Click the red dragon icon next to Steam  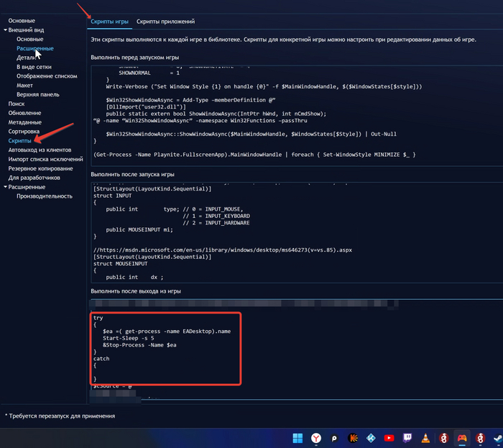click(x=480, y=438)
